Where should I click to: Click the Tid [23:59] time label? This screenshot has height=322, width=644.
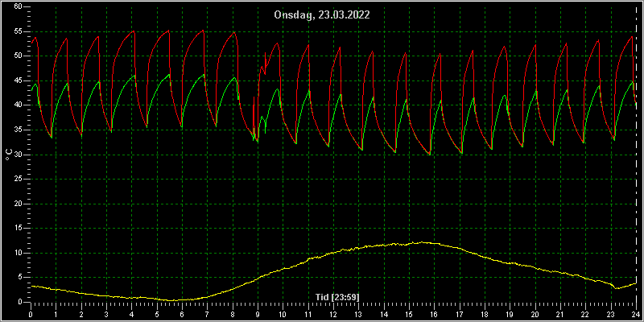click(337, 296)
